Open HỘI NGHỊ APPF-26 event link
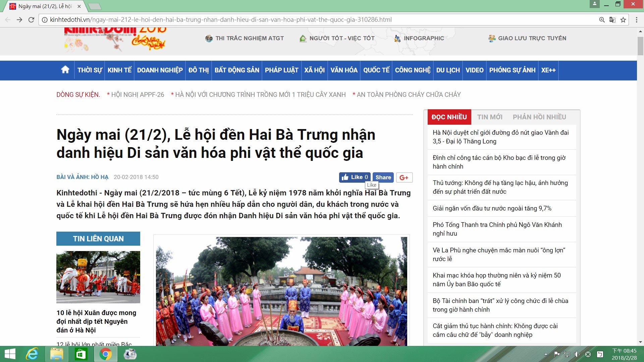The height and width of the screenshot is (362, 644). tap(137, 95)
